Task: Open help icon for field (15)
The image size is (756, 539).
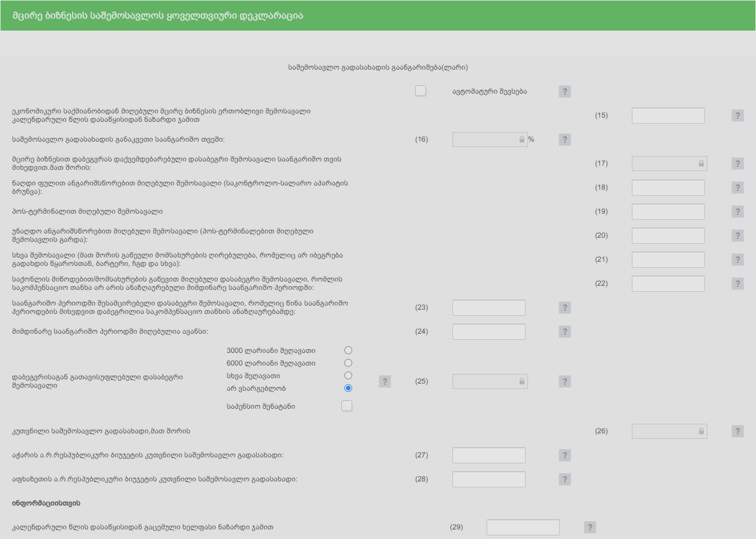Action: point(737,115)
